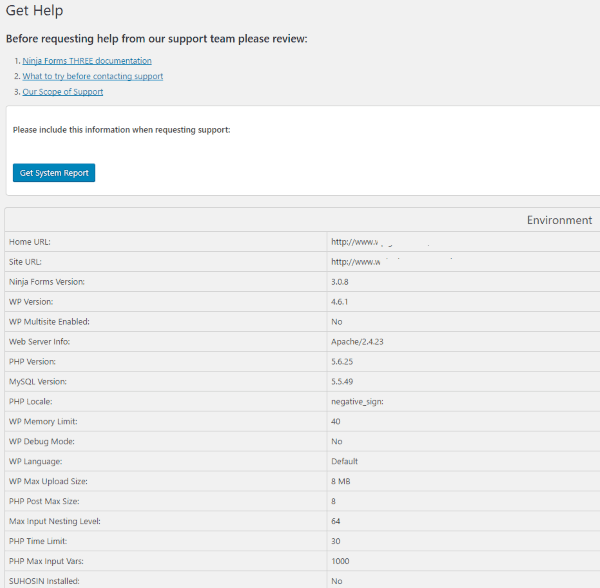
Task: Click the Web Server Info Apache value
Action: click(358, 342)
